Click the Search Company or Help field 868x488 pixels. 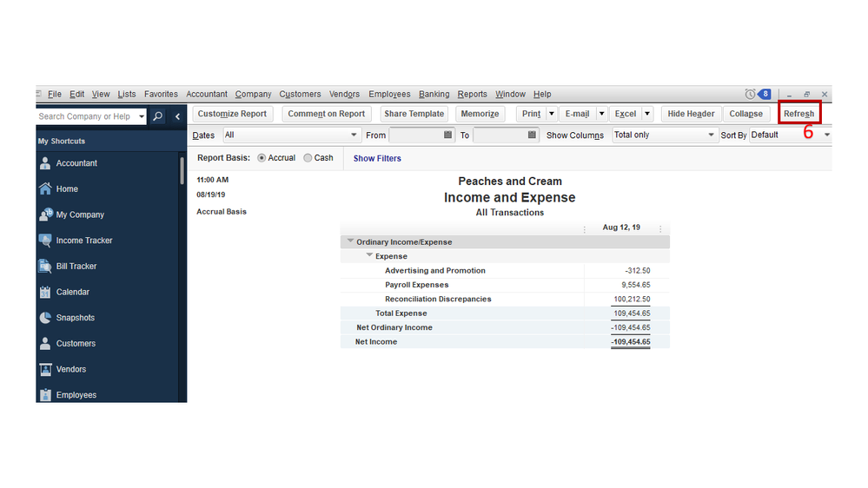coord(87,116)
